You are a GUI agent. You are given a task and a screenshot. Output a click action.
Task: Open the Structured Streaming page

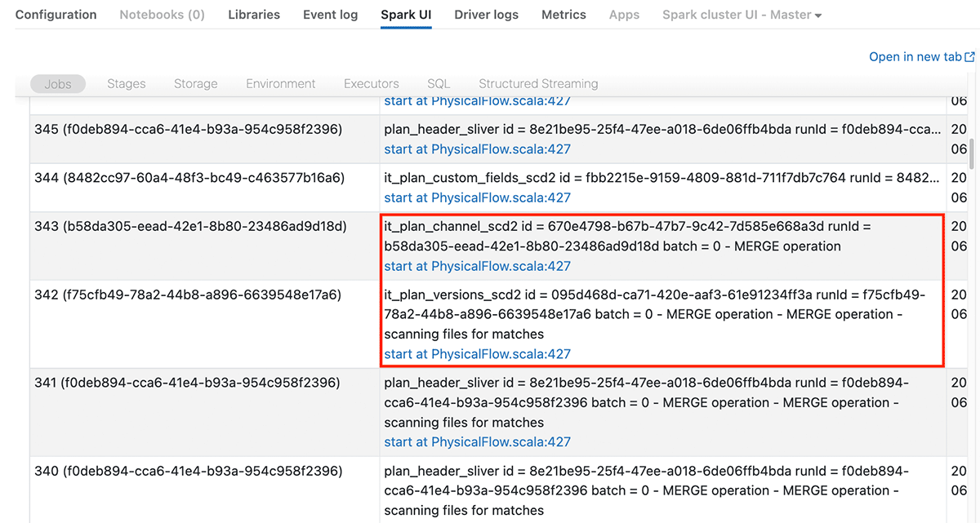[538, 83]
